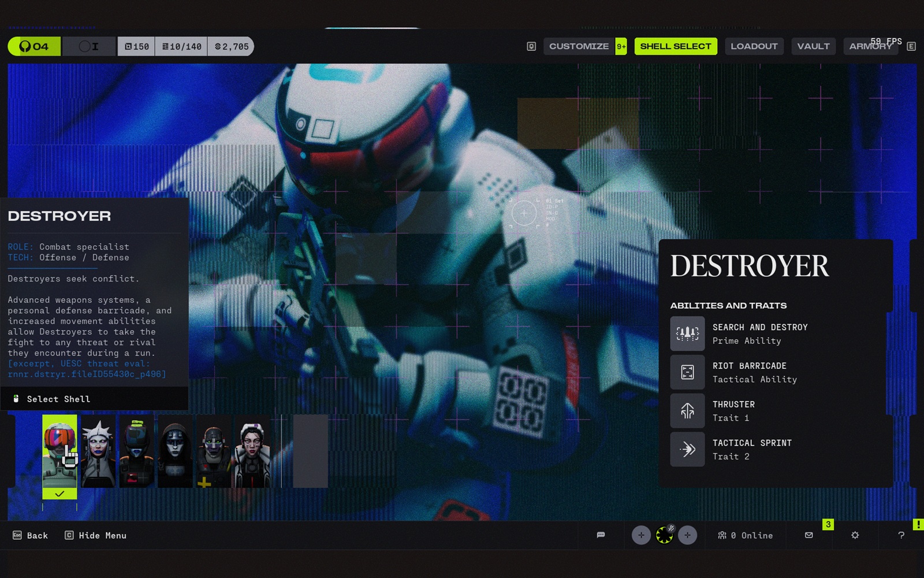Click Select Shell button

point(58,399)
